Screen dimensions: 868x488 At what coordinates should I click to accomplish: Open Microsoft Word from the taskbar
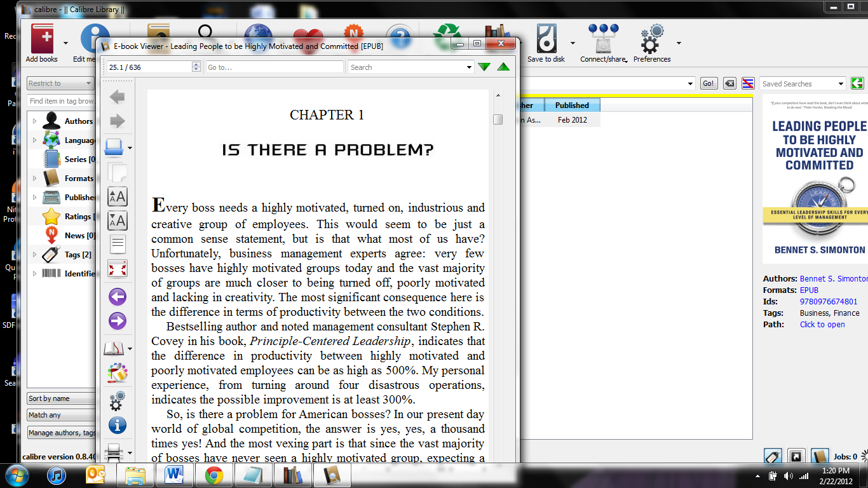[x=174, y=475]
